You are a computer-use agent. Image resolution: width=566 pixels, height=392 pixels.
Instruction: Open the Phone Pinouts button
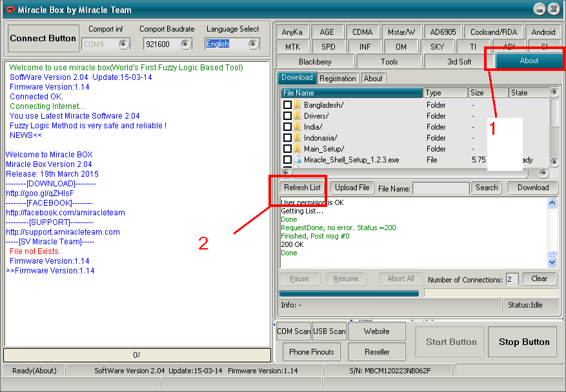tap(311, 351)
